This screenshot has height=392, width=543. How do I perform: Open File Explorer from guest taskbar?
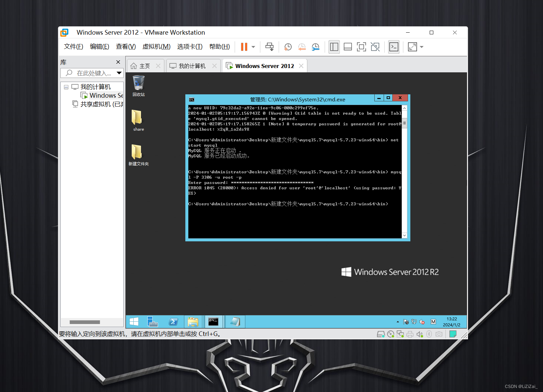click(193, 322)
